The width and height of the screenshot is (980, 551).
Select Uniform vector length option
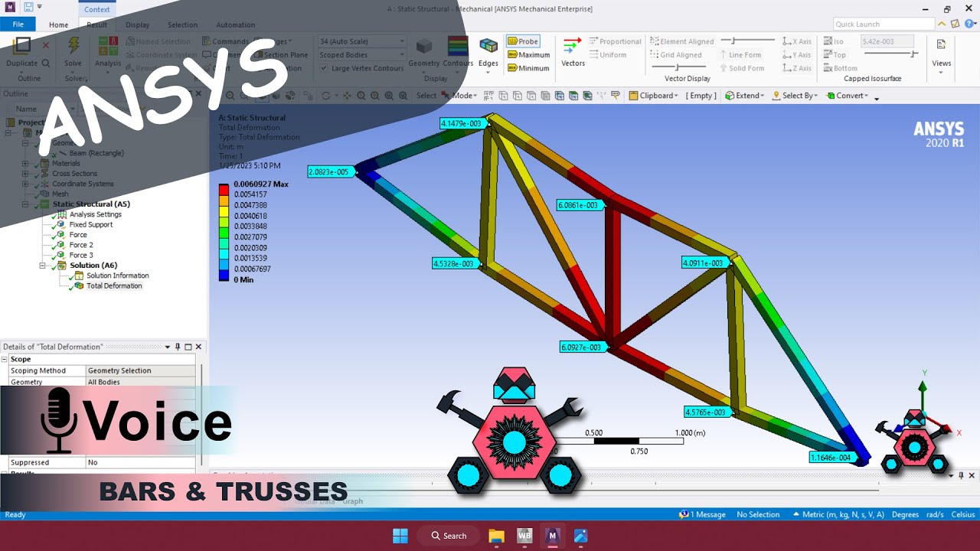608,54
